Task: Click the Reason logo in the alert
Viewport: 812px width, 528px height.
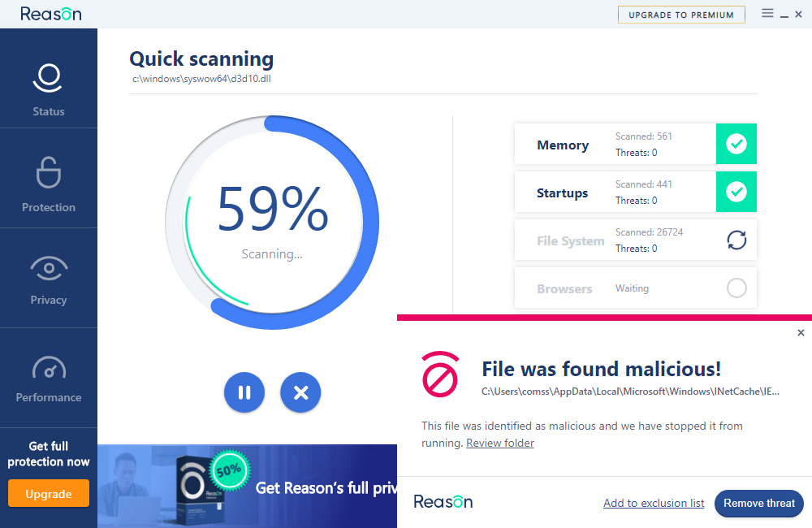Action: [443, 501]
